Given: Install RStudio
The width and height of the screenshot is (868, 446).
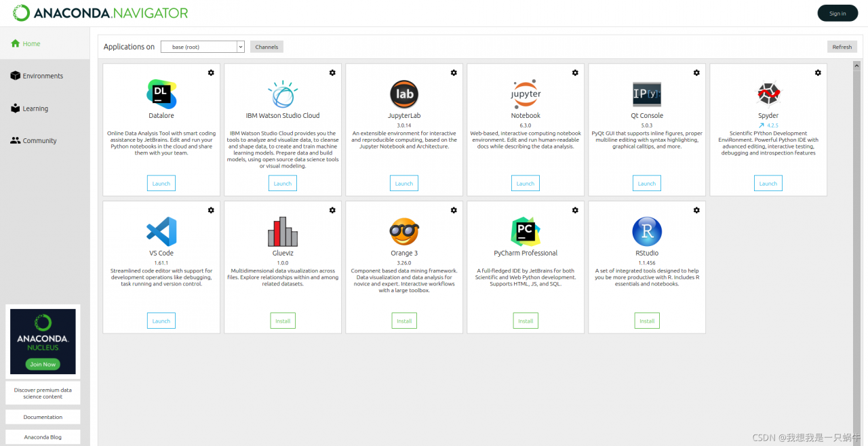Looking at the screenshot, I should [647, 321].
